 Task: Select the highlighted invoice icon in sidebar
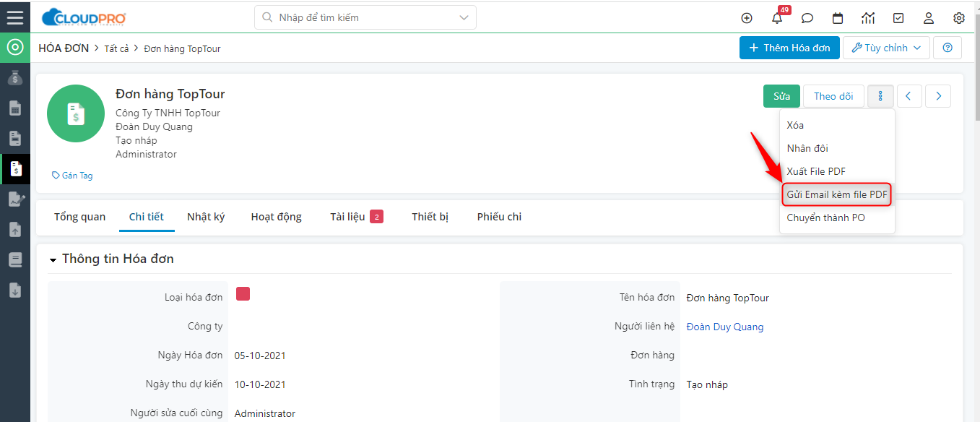point(15,169)
